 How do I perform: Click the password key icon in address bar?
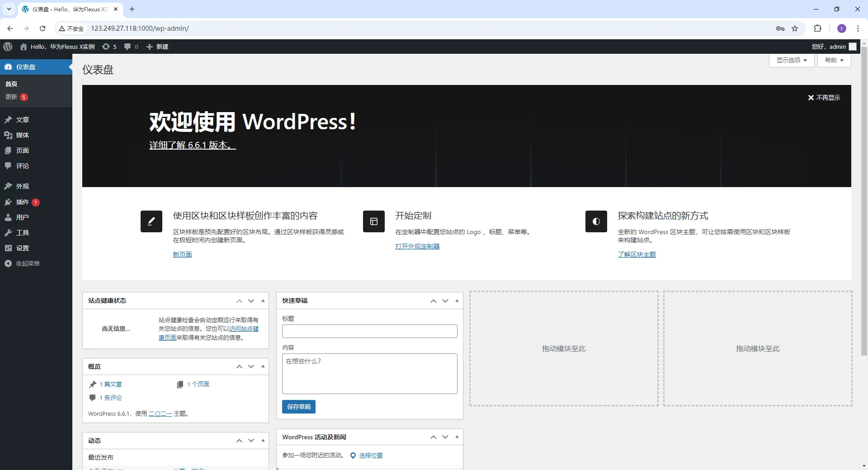tap(780, 28)
